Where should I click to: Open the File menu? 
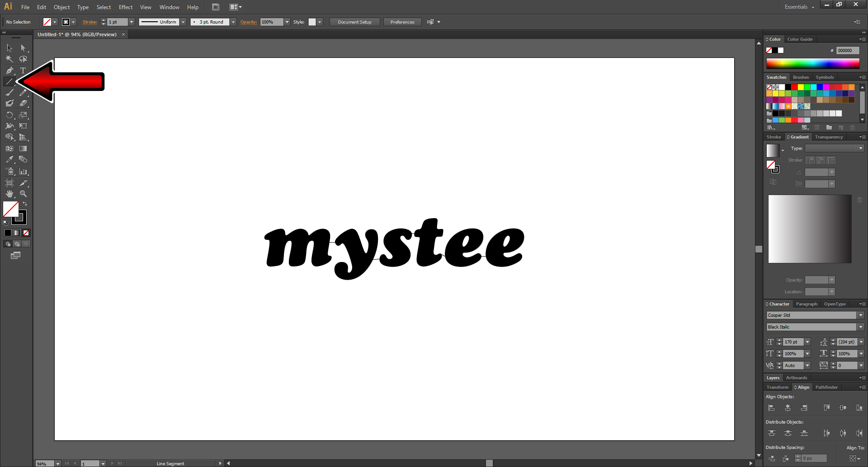(25, 7)
